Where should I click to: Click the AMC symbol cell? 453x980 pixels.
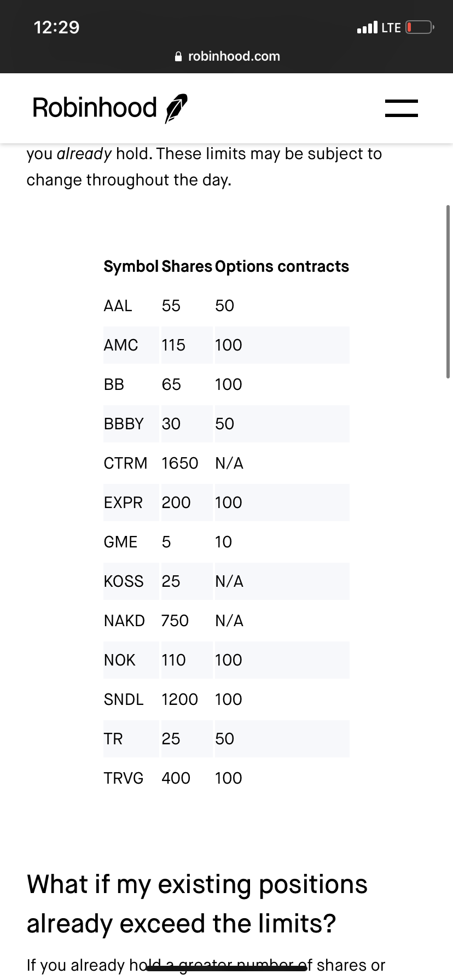click(x=121, y=345)
